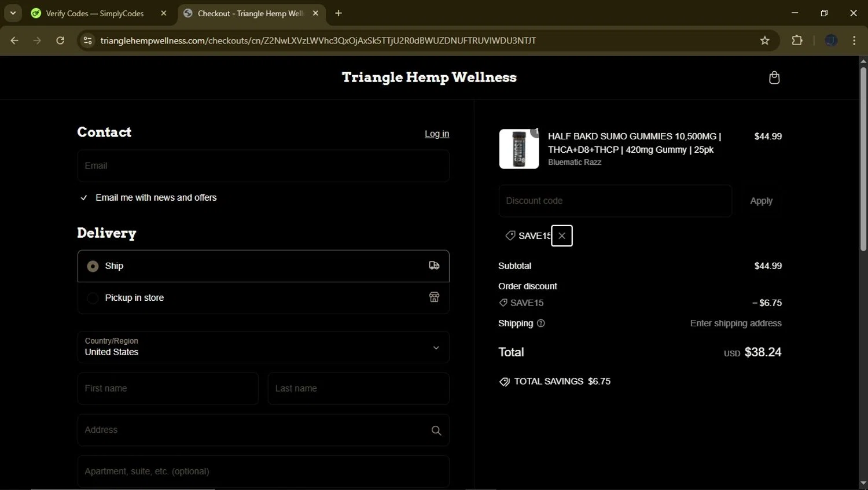The height and width of the screenshot is (490, 868).
Task: Click the Discount code input field
Action: pyautogui.click(x=615, y=201)
